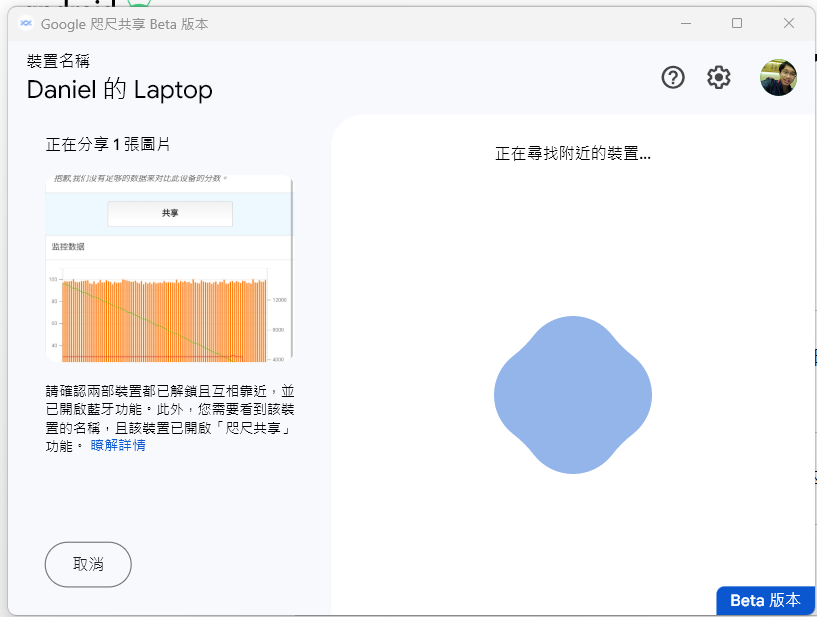Maximize the Nearby Share window
Image resolution: width=817 pixels, height=617 pixels.
(x=737, y=23)
